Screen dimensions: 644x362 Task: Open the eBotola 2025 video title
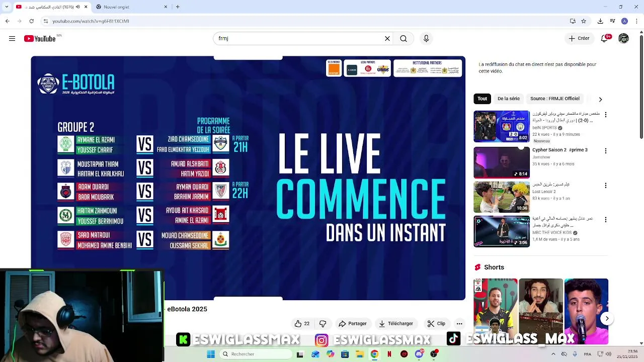point(187,309)
